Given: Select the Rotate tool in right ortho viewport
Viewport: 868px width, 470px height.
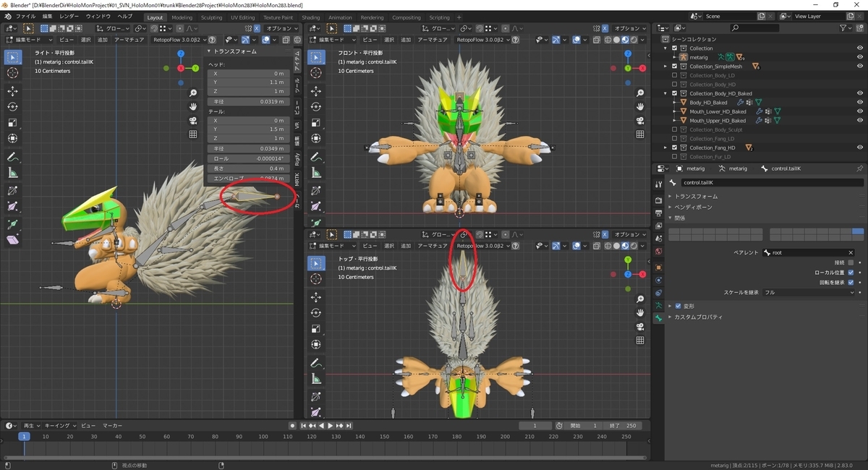Looking at the screenshot, I should pyautogui.click(x=12, y=107).
